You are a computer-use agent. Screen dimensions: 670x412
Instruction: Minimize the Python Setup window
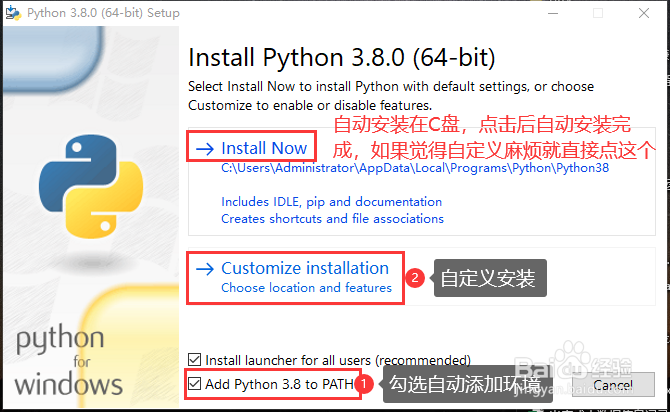pos(553,13)
